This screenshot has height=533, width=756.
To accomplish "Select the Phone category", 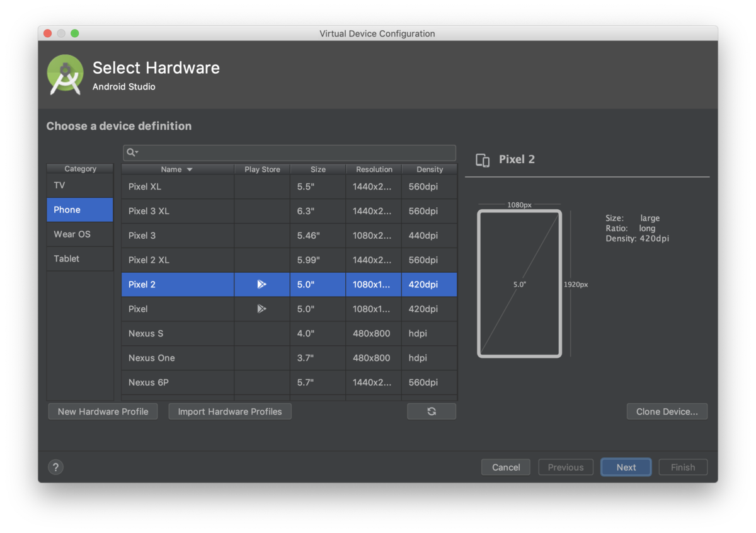I will coord(80,210).
